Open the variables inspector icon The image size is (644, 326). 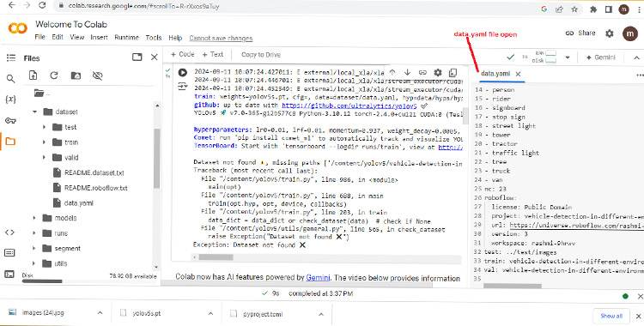click(x=10, y=99)
